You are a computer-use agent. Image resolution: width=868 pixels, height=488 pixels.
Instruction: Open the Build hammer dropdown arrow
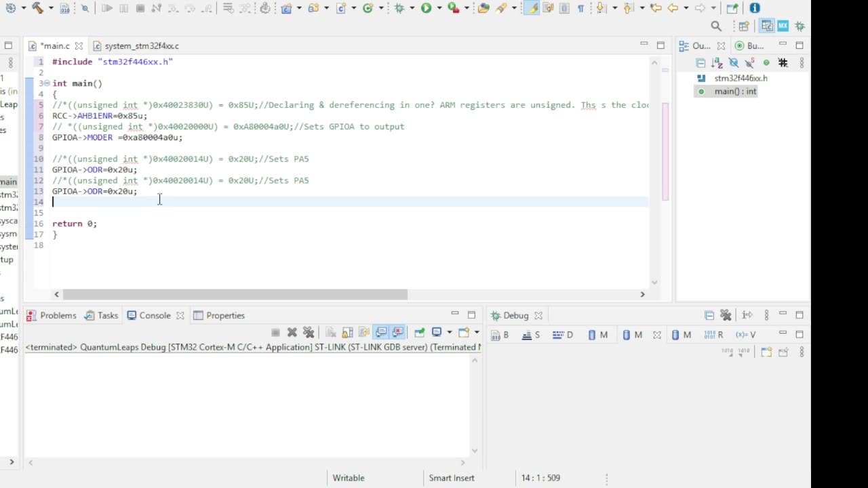click(x=51, y=8)
